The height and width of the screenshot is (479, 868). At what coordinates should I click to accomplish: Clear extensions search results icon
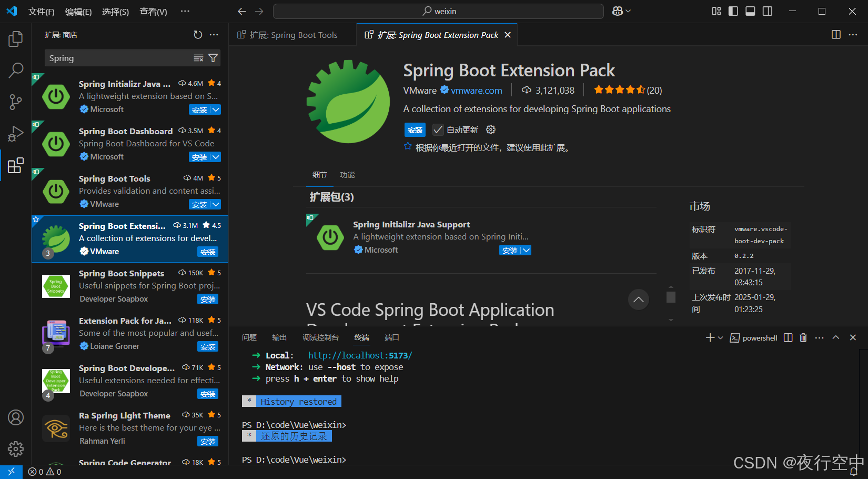click(x=198, y=58)
